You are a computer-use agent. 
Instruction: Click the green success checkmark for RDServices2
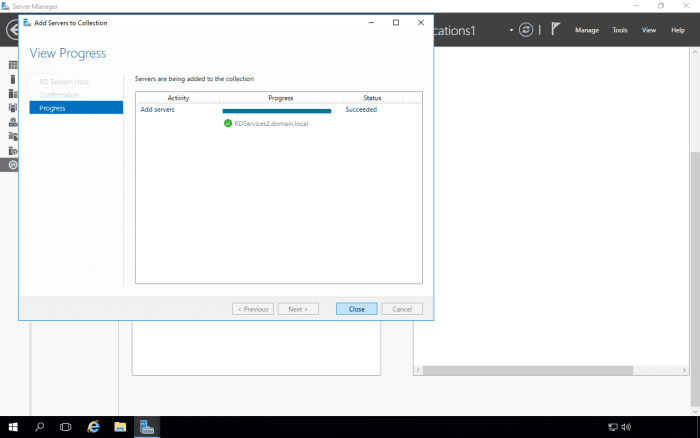coord(228,123)
